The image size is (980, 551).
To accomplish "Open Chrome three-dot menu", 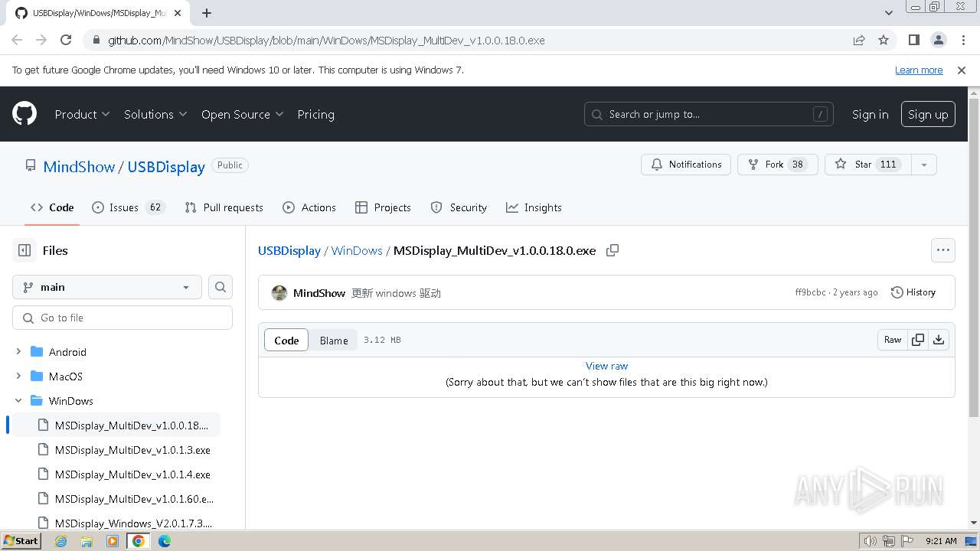I will [x=962, y=40].
